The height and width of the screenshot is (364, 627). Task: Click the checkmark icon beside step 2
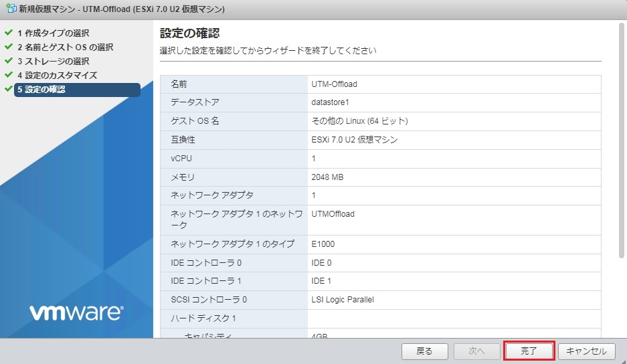click(8, 47)
